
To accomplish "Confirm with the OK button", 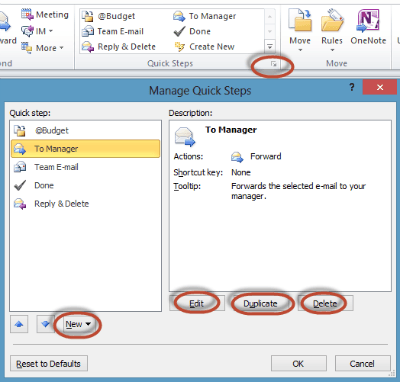I will tap(299, 363).
